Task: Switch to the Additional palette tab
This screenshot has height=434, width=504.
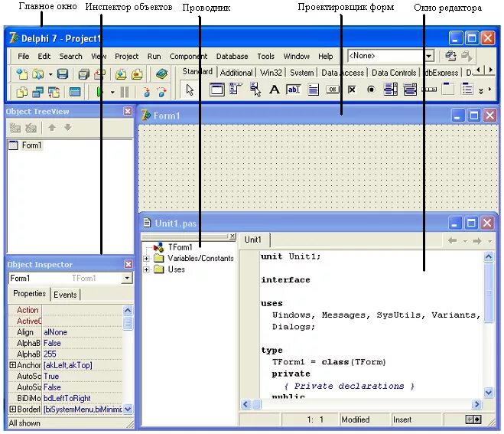Action: 236,73
